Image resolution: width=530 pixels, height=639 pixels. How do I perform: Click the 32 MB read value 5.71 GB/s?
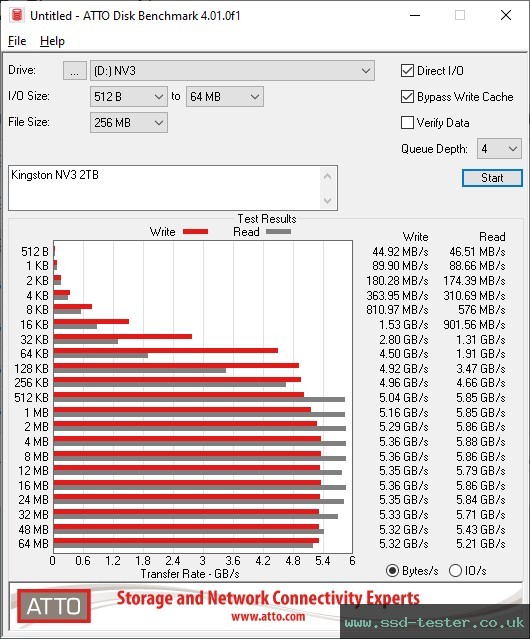coord(481,515)
